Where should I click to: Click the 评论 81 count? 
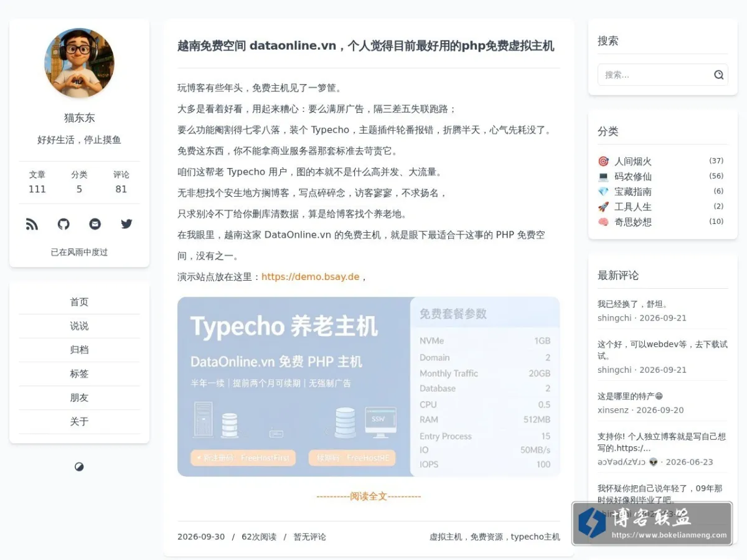121,182
